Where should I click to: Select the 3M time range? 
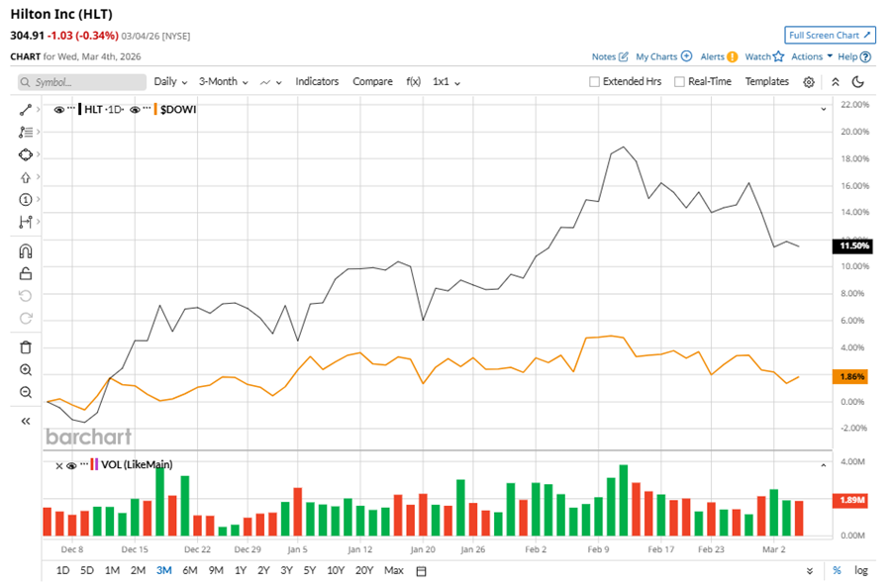164,570
